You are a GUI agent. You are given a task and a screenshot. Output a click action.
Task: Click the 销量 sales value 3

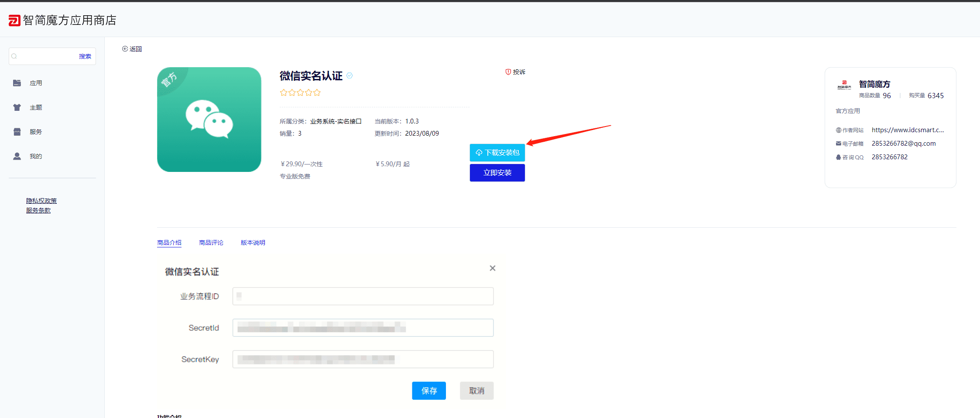(300, 134)
